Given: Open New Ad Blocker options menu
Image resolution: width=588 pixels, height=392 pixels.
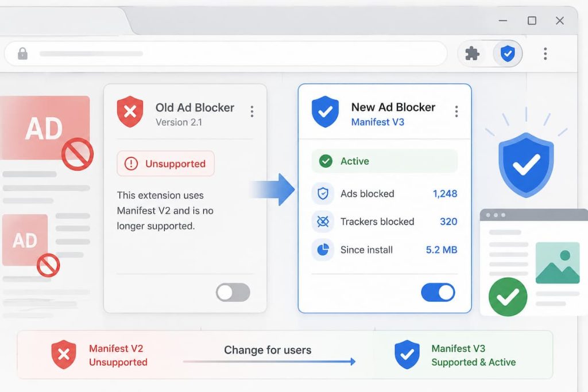Looking at the screenshot, I should (457, 111).
